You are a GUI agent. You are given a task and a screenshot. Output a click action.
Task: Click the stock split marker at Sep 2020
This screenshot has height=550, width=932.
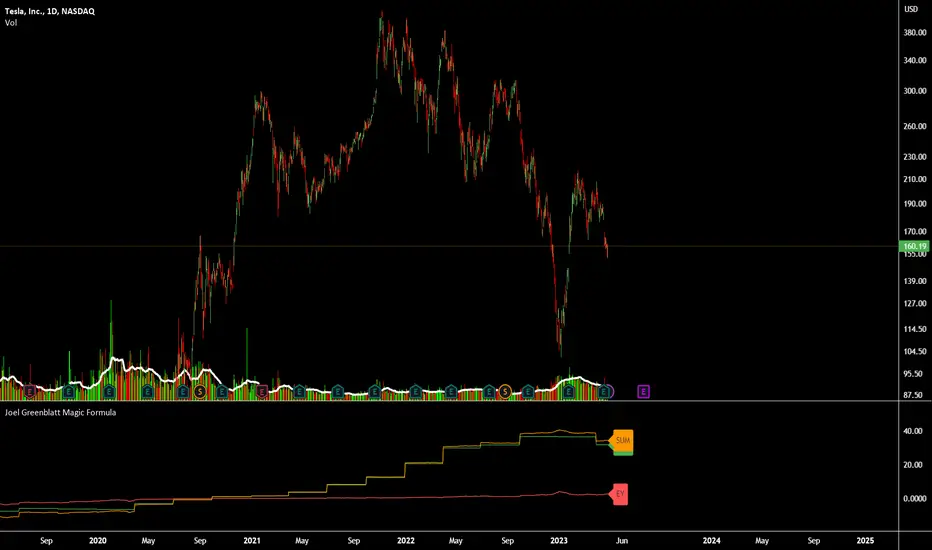(200, 392)
